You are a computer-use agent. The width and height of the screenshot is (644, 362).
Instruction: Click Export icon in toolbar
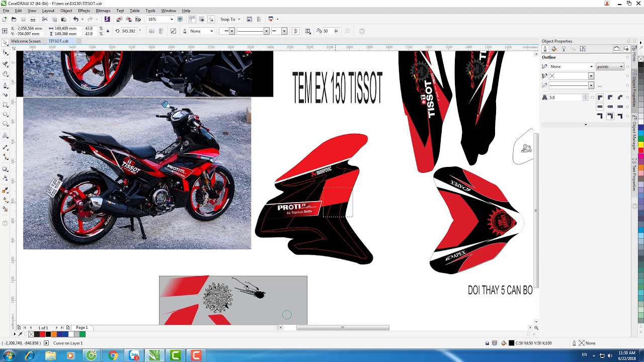click(x=129, y=19)
